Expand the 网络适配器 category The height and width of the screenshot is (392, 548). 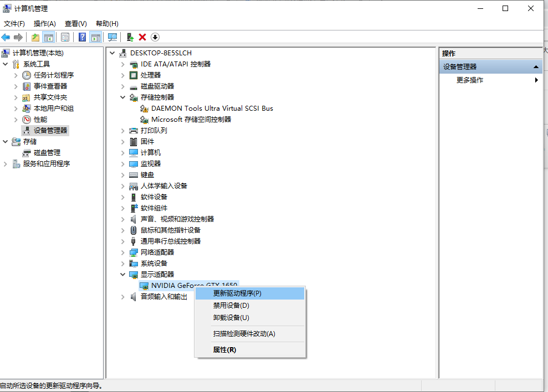122,252
